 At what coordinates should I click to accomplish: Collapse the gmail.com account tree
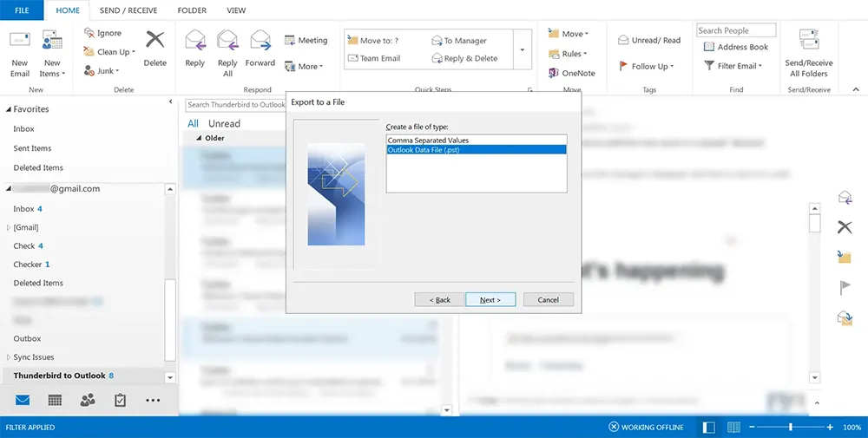[9, 189]
